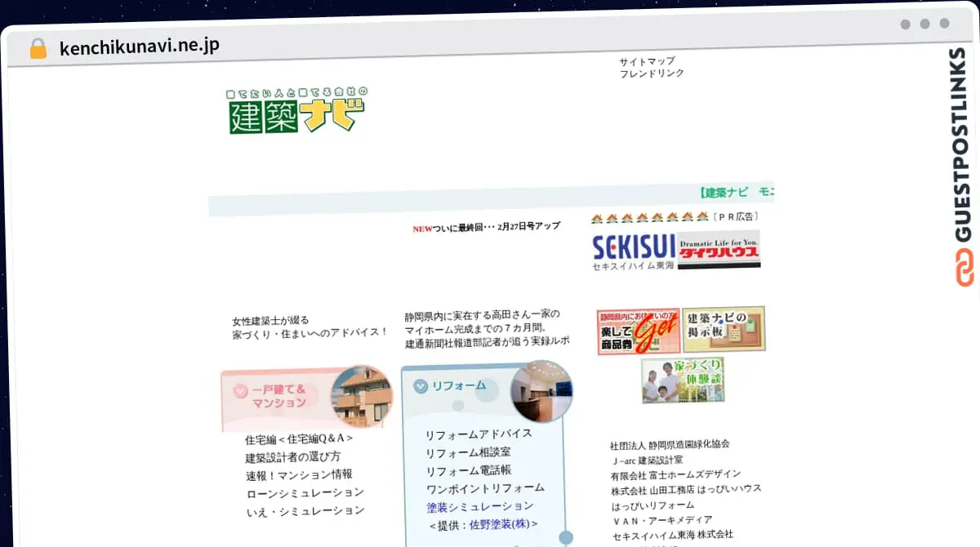
Task: Open 社団法人 静岡県造園緑化協会 link
Action: click(670, 445)
